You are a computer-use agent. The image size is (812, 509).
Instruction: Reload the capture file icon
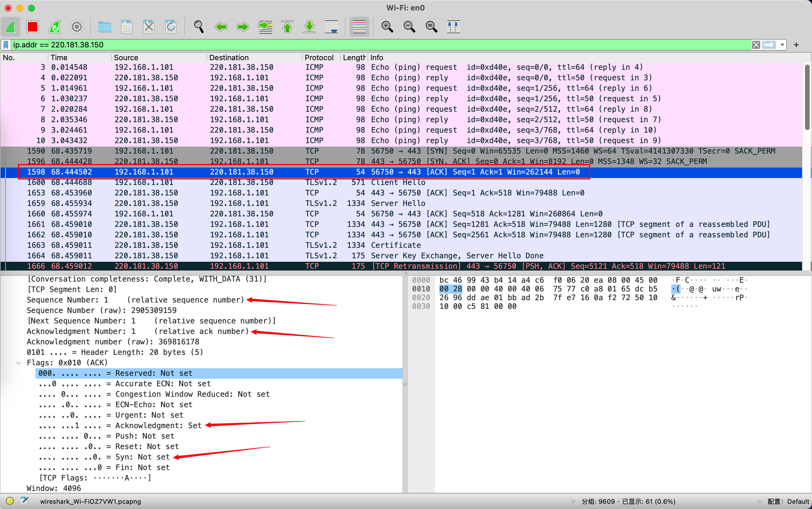pos(171,26)
